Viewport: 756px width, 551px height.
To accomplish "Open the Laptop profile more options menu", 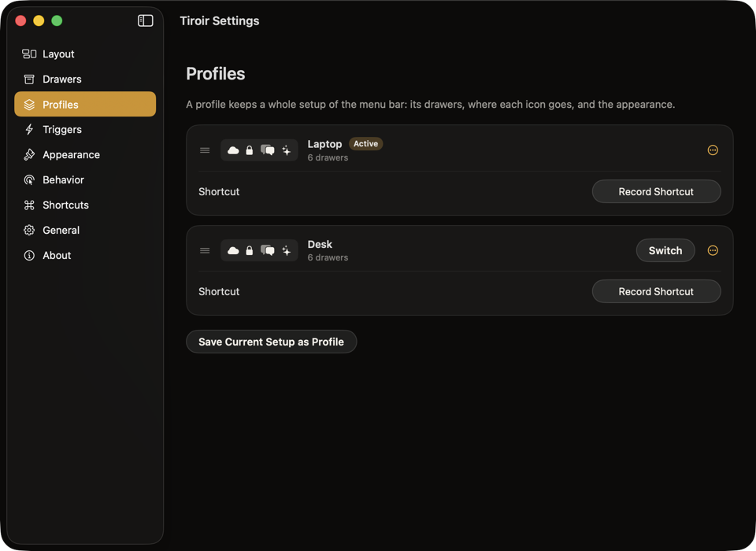I will coord(713,150).
